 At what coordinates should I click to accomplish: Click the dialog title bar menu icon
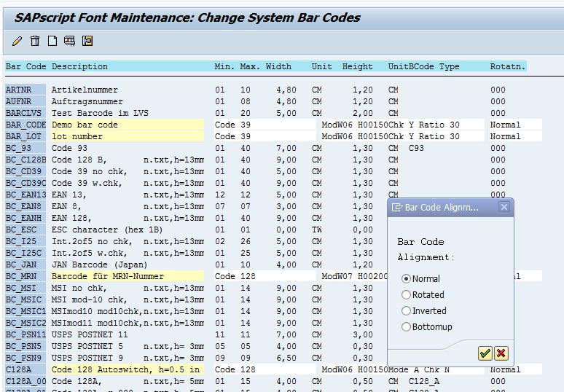[x=396, y=208]
